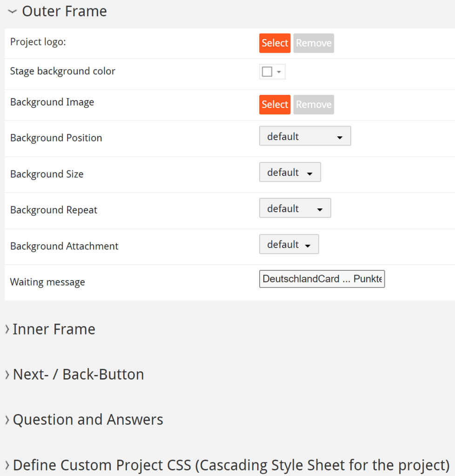Click the Inner Frame section title
This screenshot has width=455, height=476.
pyautogui.click(x=54, y=329)
